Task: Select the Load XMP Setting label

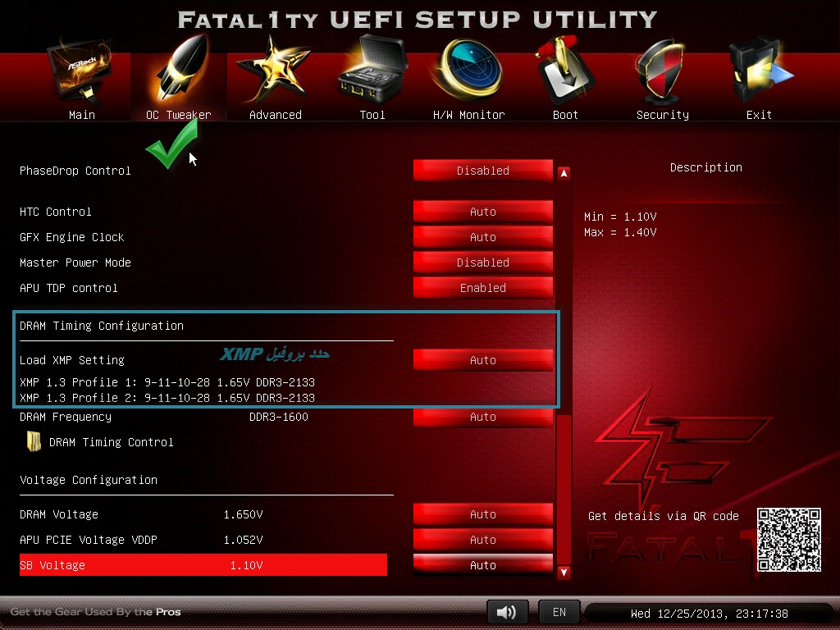Action: pos(72,360)
